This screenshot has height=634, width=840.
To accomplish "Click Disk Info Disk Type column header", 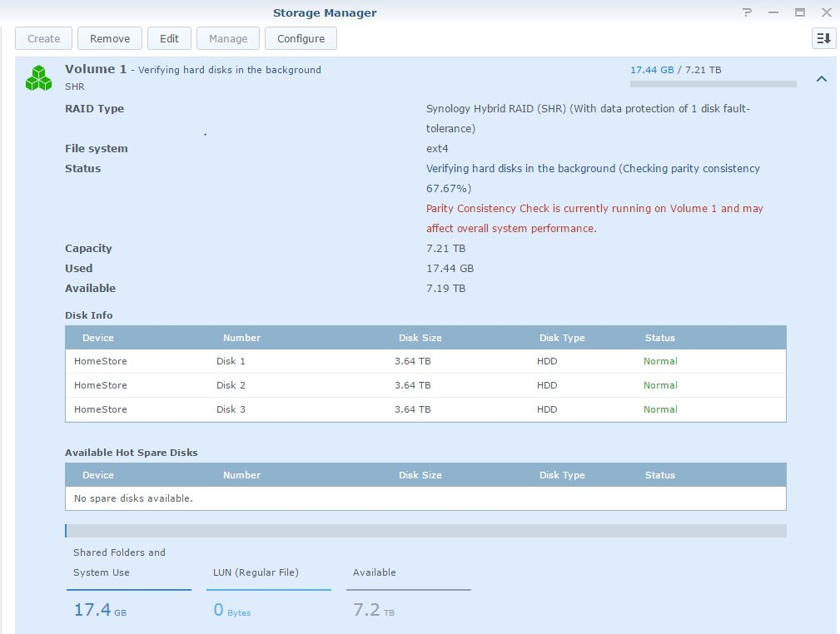I will (x=562, y=338).
